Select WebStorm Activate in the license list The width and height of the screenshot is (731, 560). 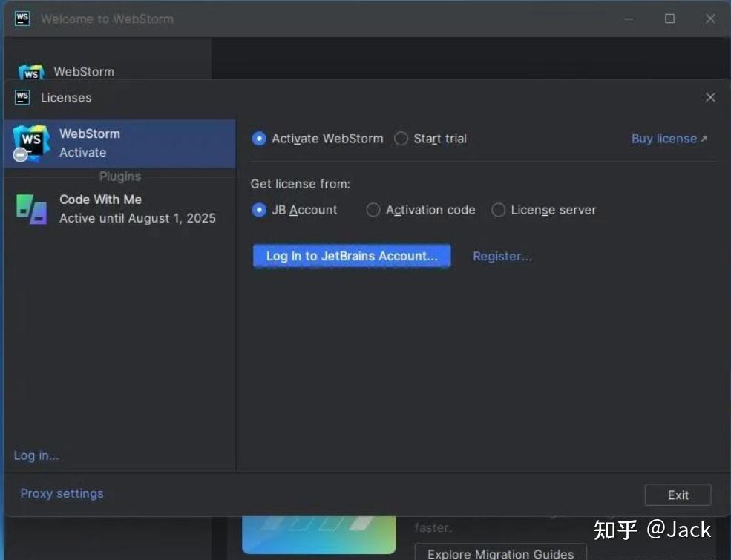click(119, 142)
